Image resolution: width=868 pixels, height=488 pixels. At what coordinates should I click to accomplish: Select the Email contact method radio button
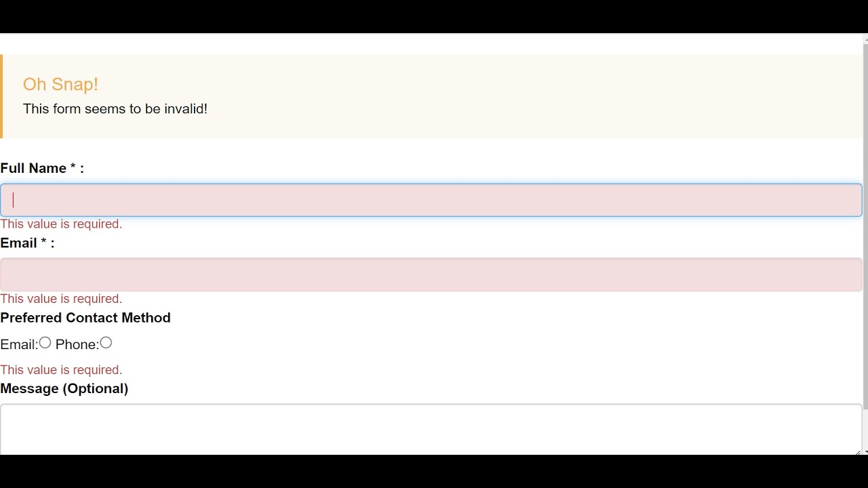click(x=45, y=343)
